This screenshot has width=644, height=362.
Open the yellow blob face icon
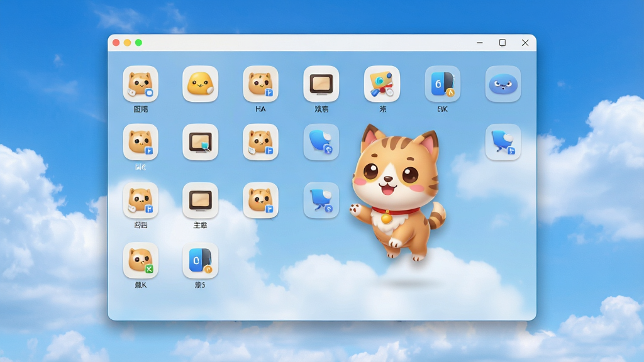(200, 84)
